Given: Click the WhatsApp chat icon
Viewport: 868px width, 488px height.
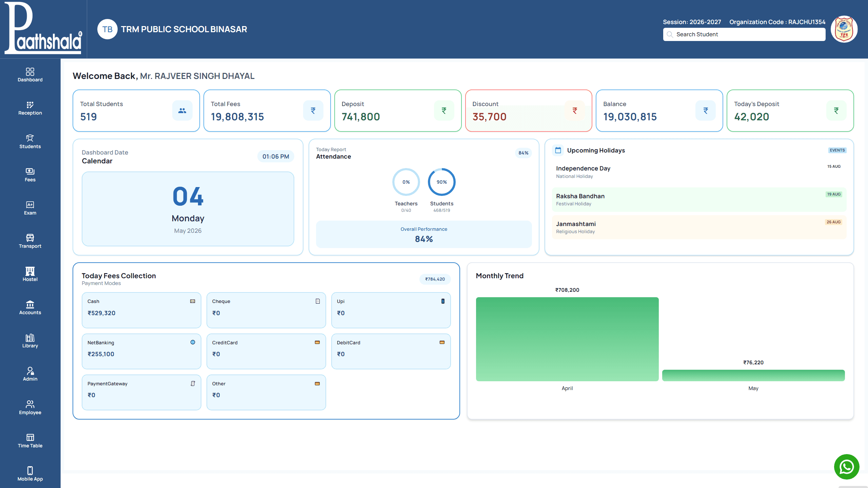Looking at the screenshot, I should point(847,467).
